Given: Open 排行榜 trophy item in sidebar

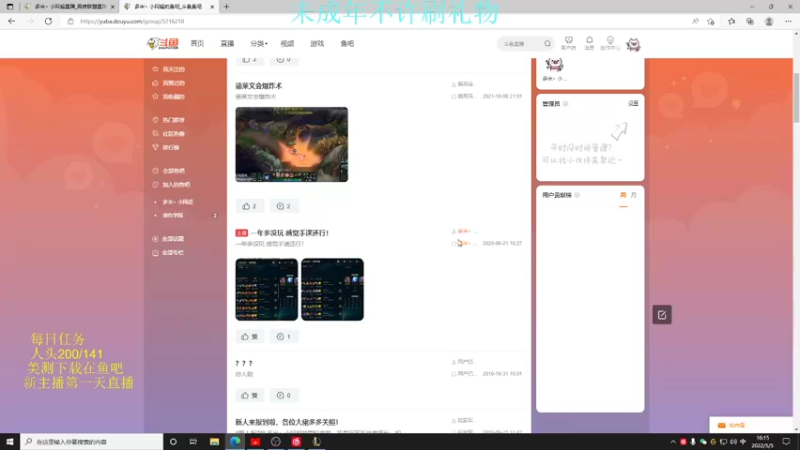Looking at the screenshot, I should tap(166, 147).
